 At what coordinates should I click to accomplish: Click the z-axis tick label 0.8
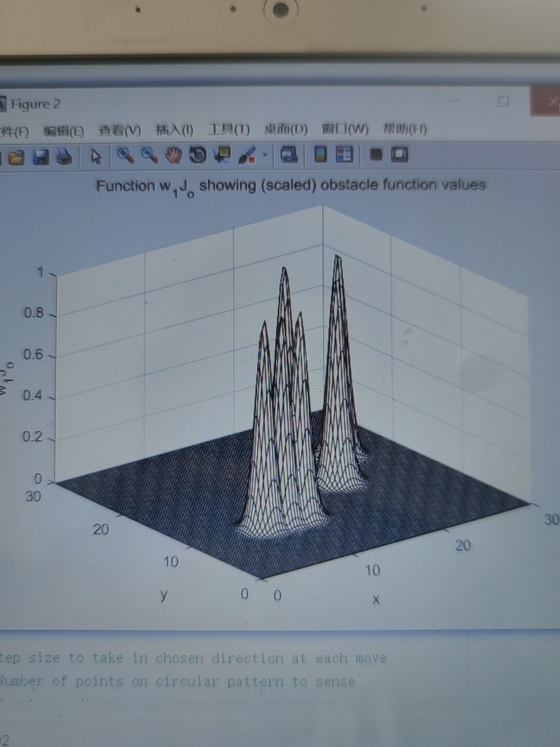coord(34,313)
